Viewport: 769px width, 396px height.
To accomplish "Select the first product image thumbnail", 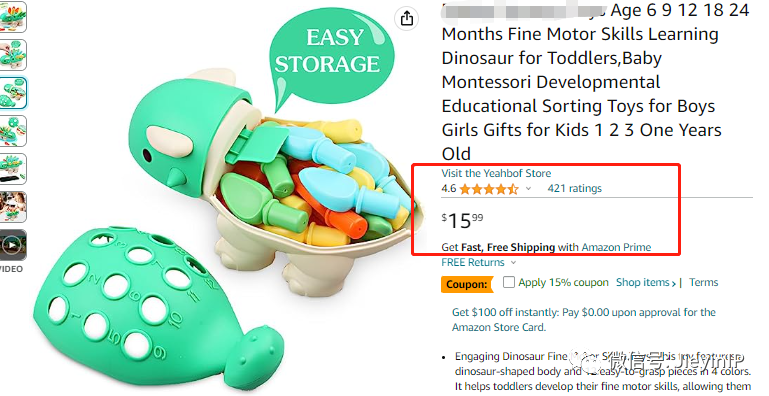I will click(13, 17).
